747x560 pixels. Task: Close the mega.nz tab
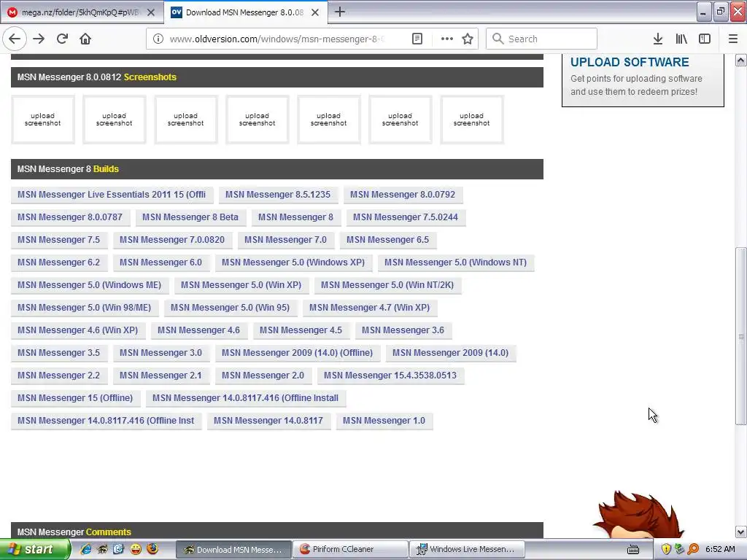coord(151,12)
